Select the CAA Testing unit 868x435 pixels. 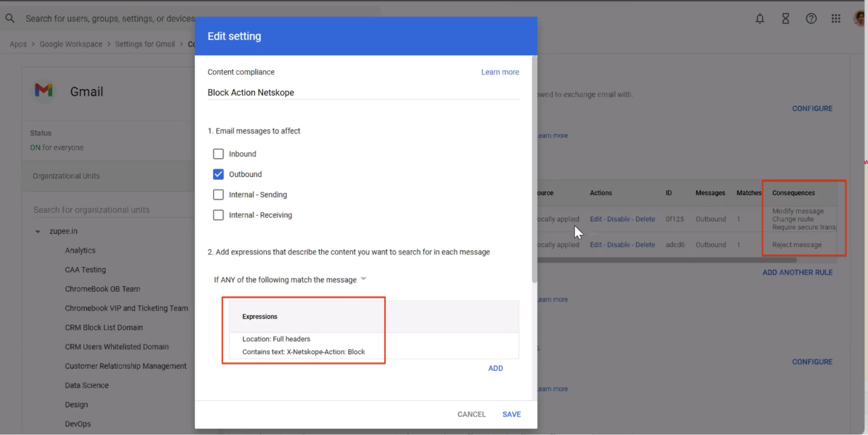tap(85, 270)
